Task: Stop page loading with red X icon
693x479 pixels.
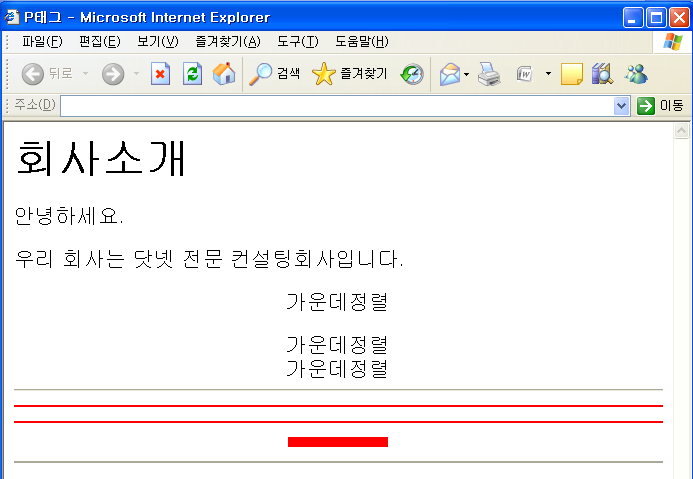Action: click(x=160, y=74)
